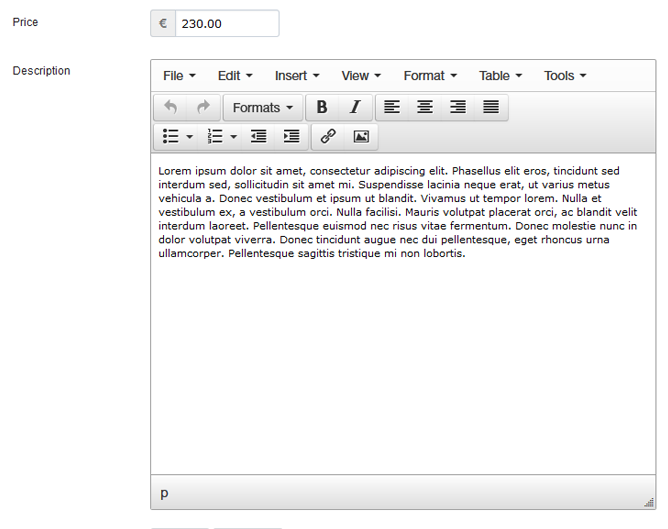Screen dimensions: 668x529
Task: Insert a numbered list
Action: (215, 137)
